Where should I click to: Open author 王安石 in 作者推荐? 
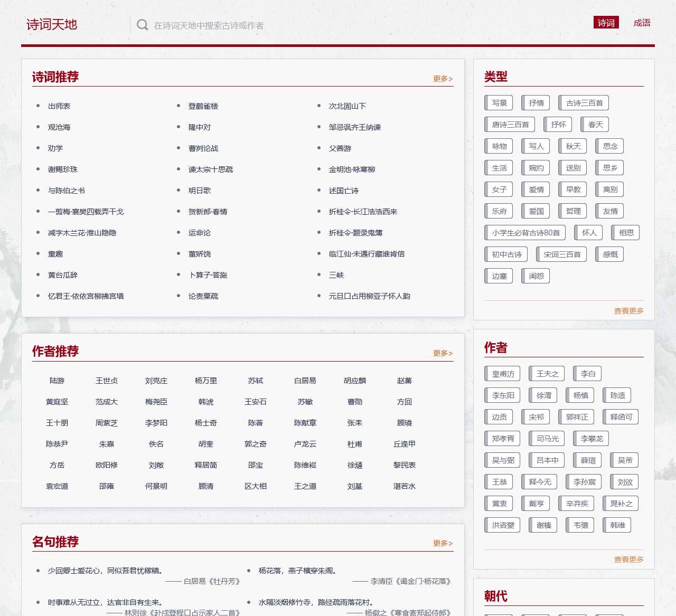click(256, 402)
